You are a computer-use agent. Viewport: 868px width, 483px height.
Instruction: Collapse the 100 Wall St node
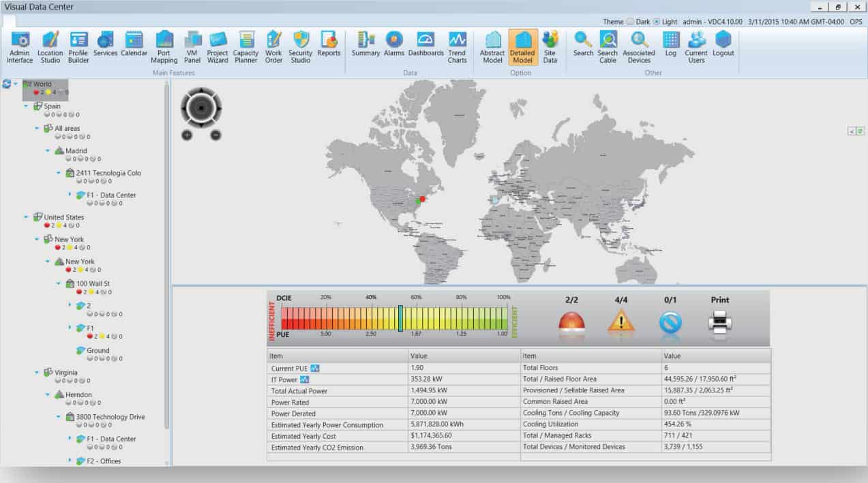(x=59, y=283)
